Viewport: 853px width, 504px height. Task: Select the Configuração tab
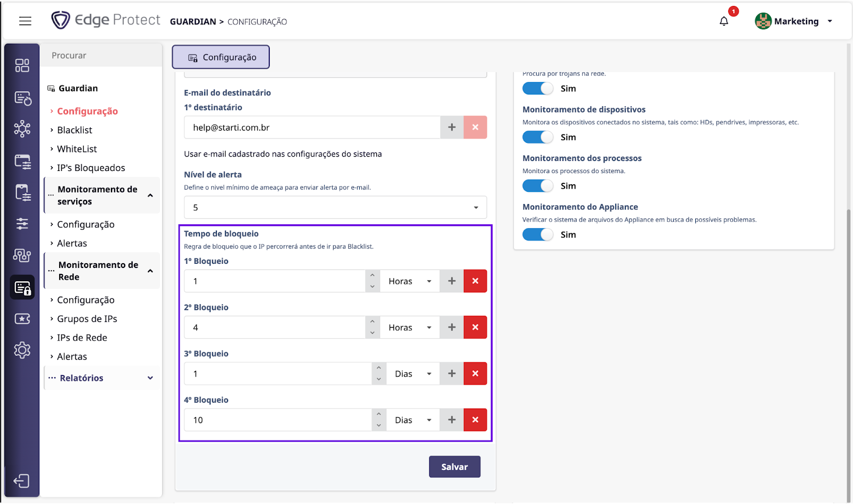(221, 58)
